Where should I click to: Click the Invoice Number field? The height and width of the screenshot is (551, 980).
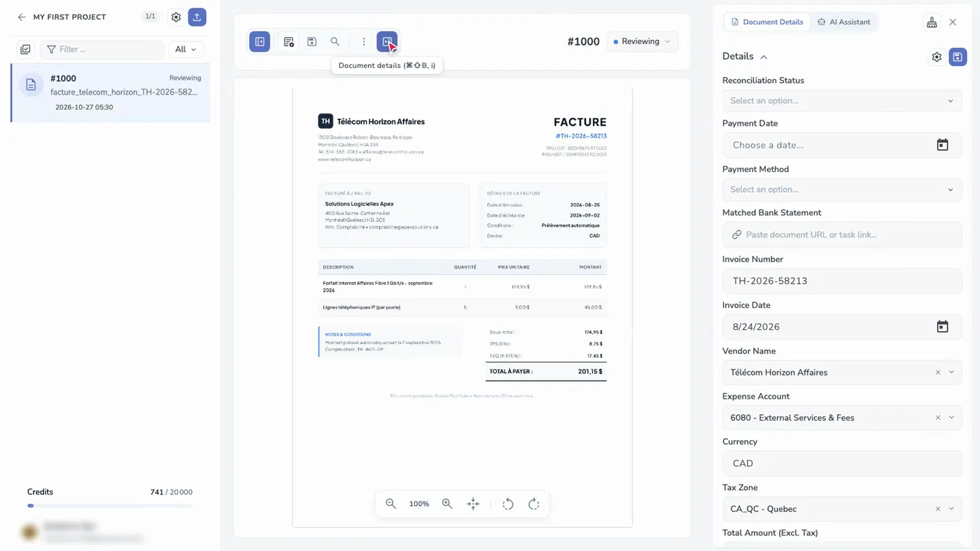(842, 281)
